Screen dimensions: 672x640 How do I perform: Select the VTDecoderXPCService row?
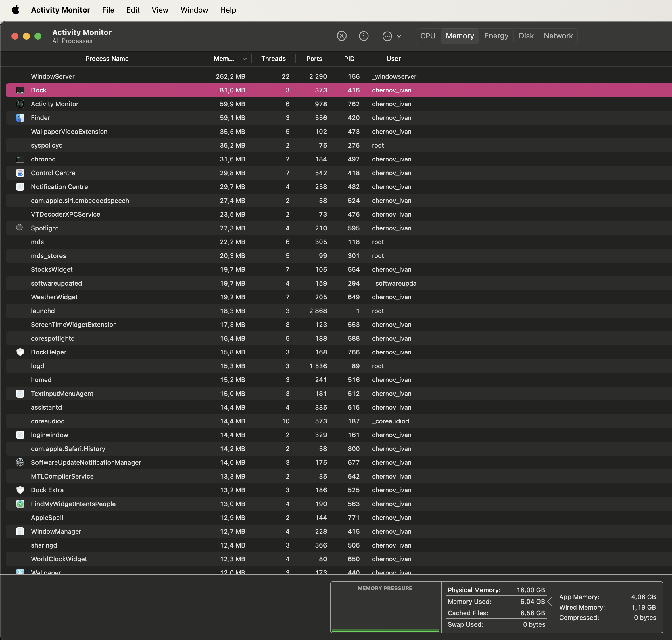coord(339,214)
